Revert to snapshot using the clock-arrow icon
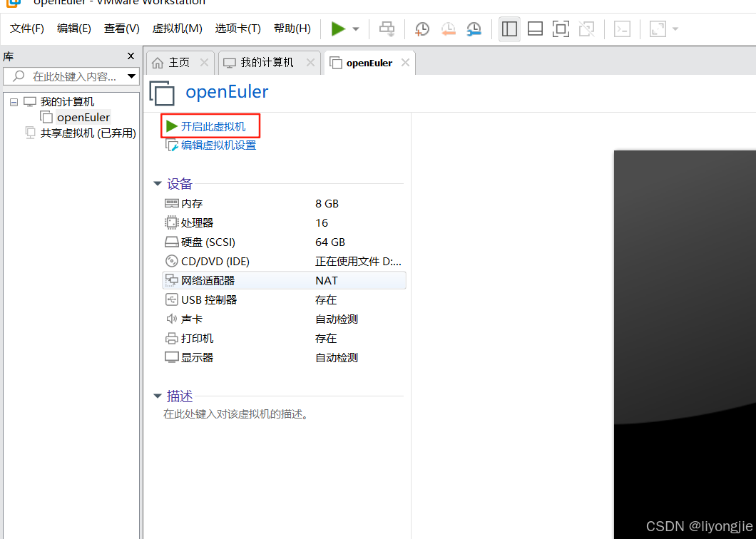 449,29
